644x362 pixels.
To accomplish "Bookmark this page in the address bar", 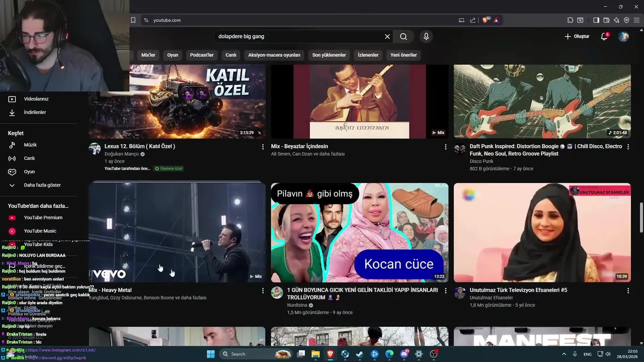I will pyautogui.click(x=133, y=20).
